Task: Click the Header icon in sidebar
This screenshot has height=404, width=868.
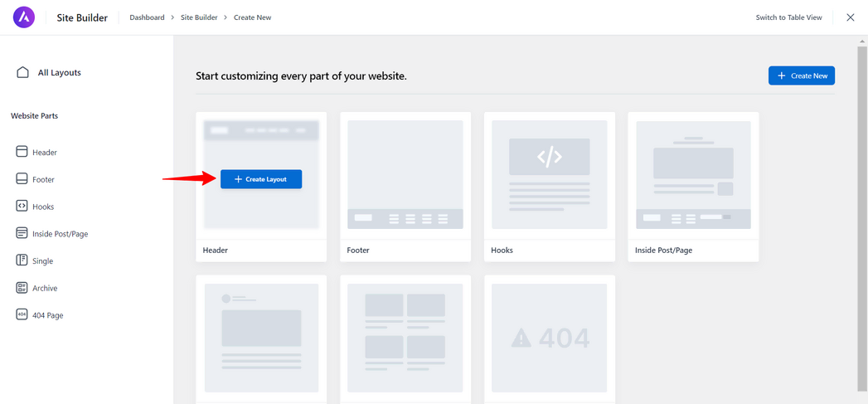Action: tap(22, 152)
